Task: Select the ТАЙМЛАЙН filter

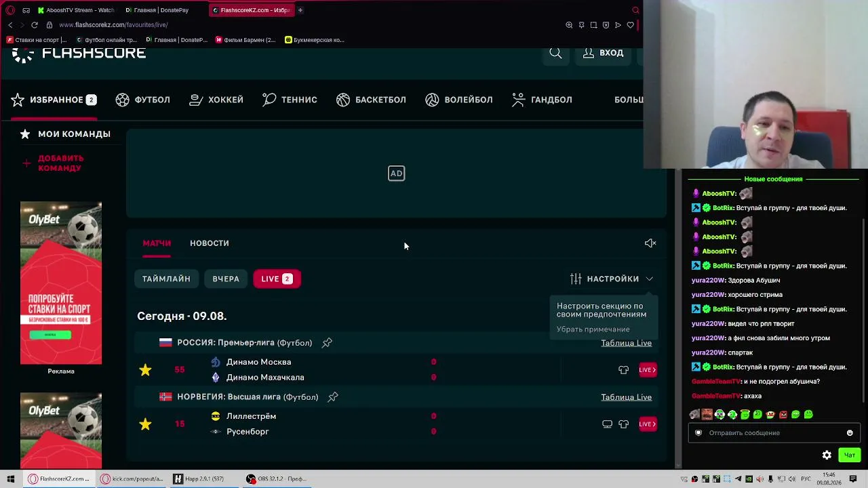Action: tap(166, 279)
